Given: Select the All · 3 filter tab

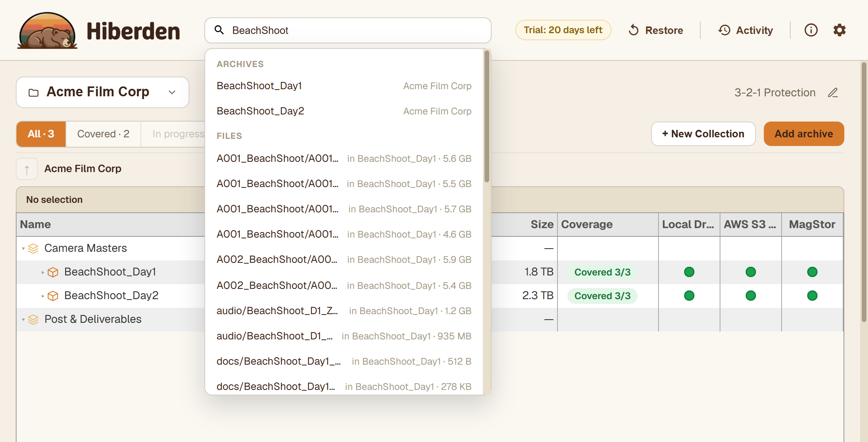Looking at the screenshot, I should [x=41, y=134].
